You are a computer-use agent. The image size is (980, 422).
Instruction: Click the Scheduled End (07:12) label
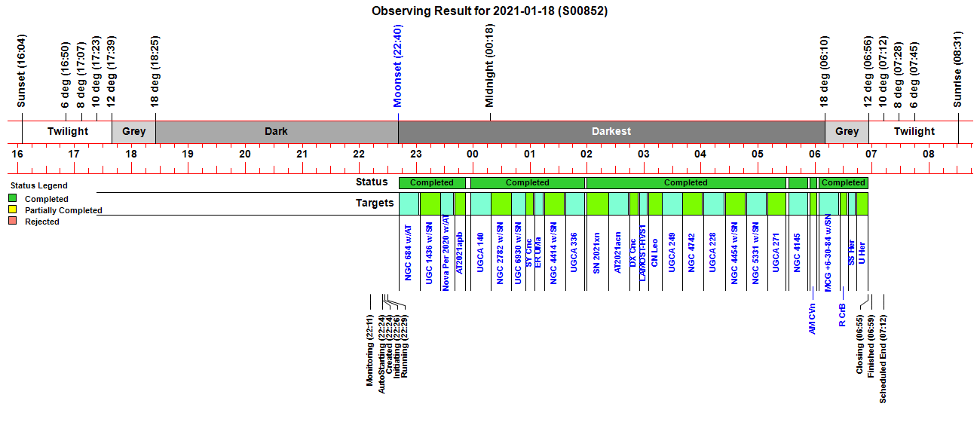pos(884,359)
